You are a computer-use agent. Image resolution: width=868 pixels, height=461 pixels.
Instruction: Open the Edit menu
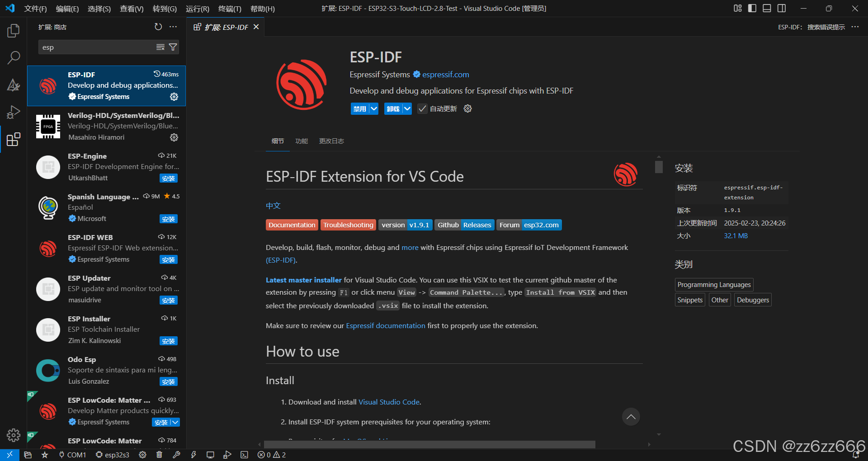click(67, 9)
